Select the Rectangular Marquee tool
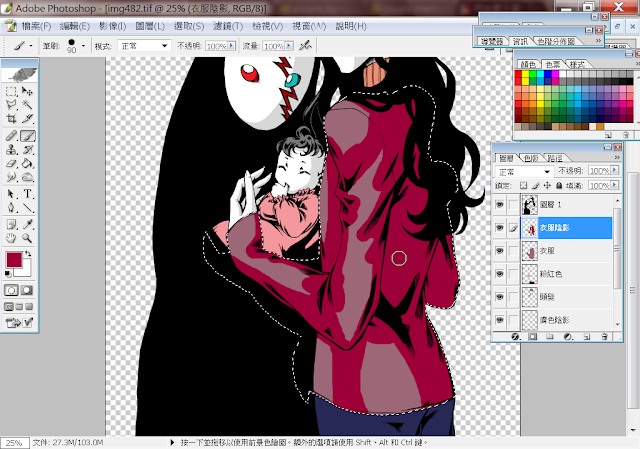 [11, 91]
